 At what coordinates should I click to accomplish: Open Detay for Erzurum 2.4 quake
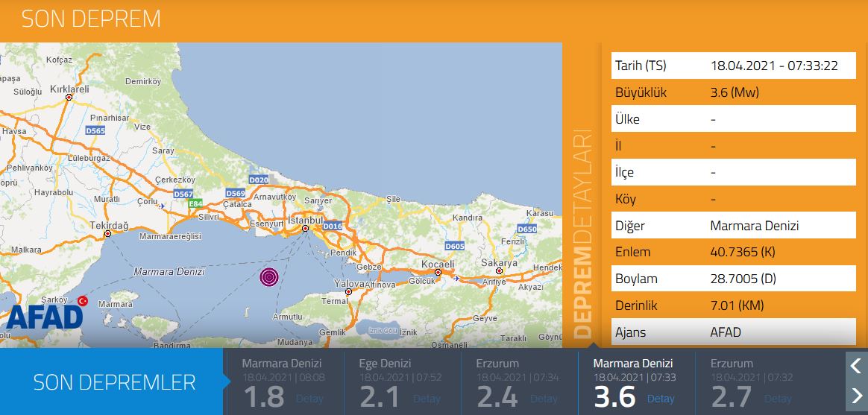pyautogui.click(x=544, y=399)
